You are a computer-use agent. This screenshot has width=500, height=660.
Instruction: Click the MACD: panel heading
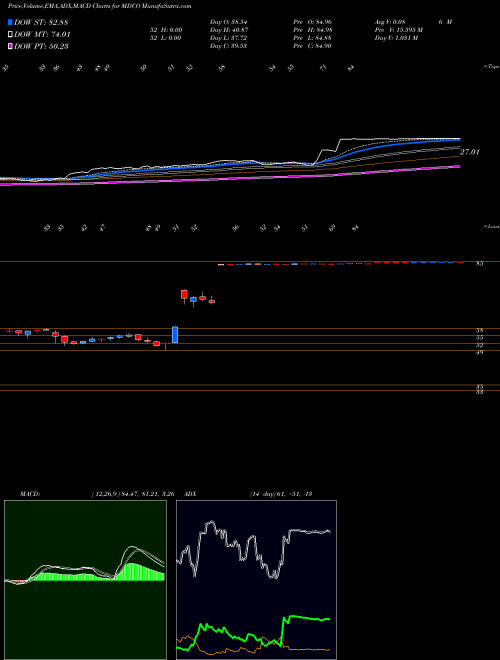click(x=30, y=494)
